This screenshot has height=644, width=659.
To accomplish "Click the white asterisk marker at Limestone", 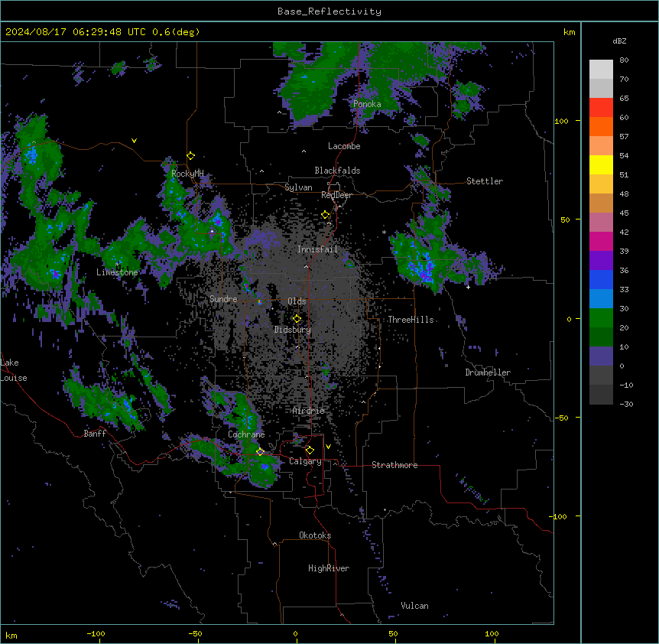I will tap(117, 265).
